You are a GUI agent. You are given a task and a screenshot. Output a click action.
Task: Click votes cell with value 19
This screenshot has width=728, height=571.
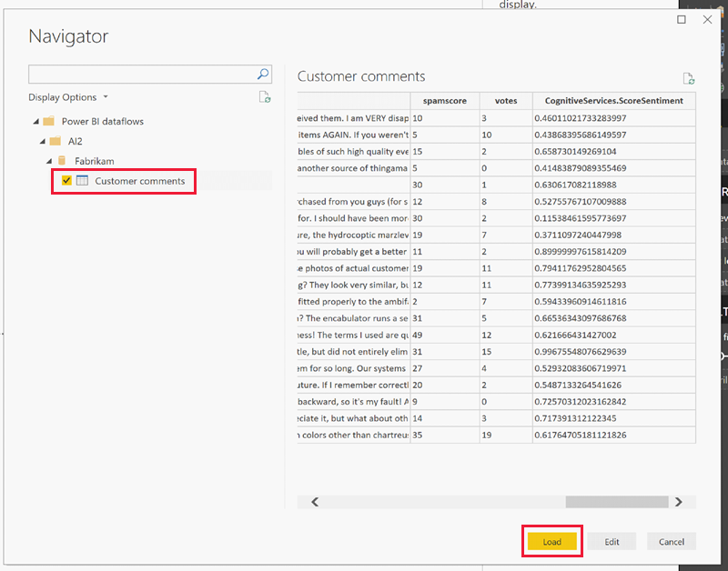click(x=506, y=436)
